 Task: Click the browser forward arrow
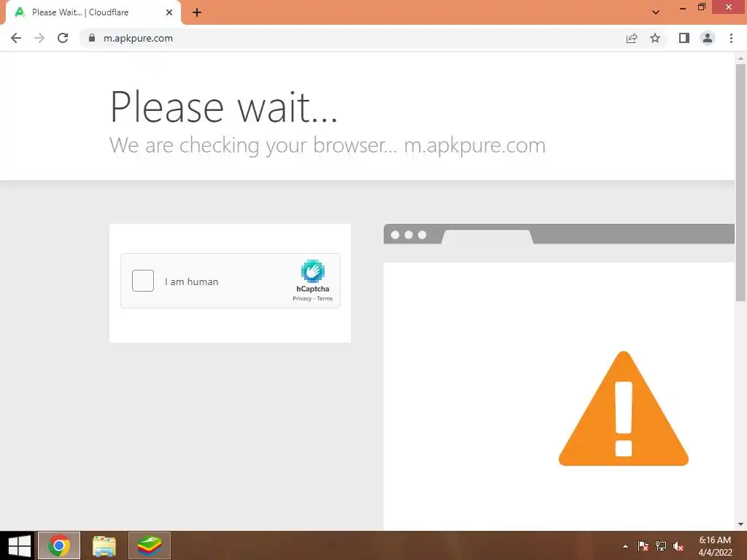click(39, 38)
